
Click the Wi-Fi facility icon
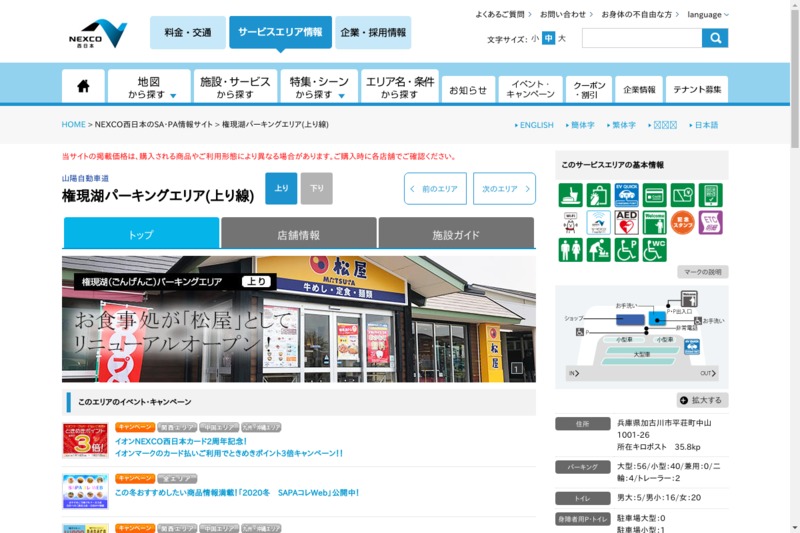571,222
